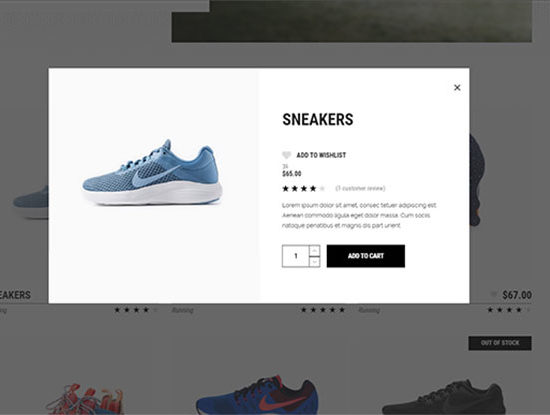The width and height of the screenshot is (550, 415).
Task: Open the red laced sneaker product
Action: coord(85,399)
